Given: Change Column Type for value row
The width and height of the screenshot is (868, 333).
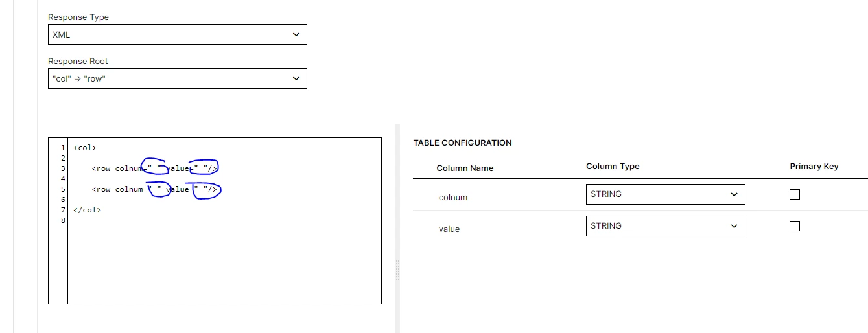Looking at the screenshot, I should 665,226.
